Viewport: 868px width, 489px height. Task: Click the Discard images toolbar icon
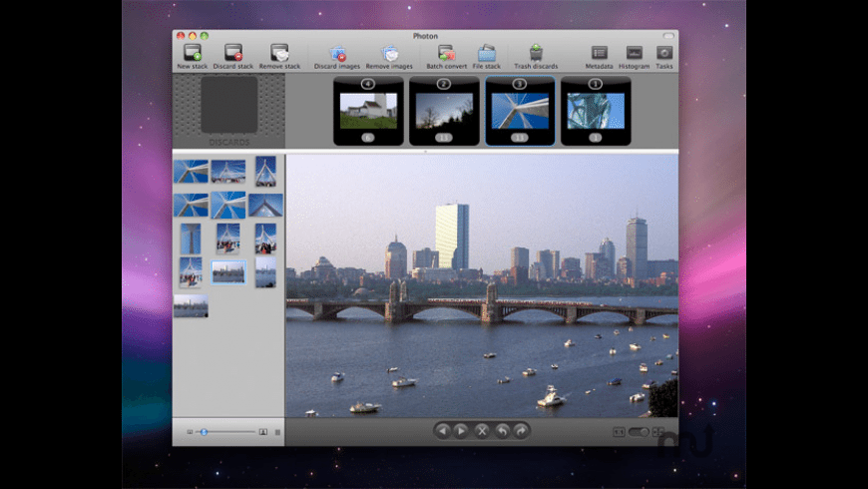coord(337,53)
